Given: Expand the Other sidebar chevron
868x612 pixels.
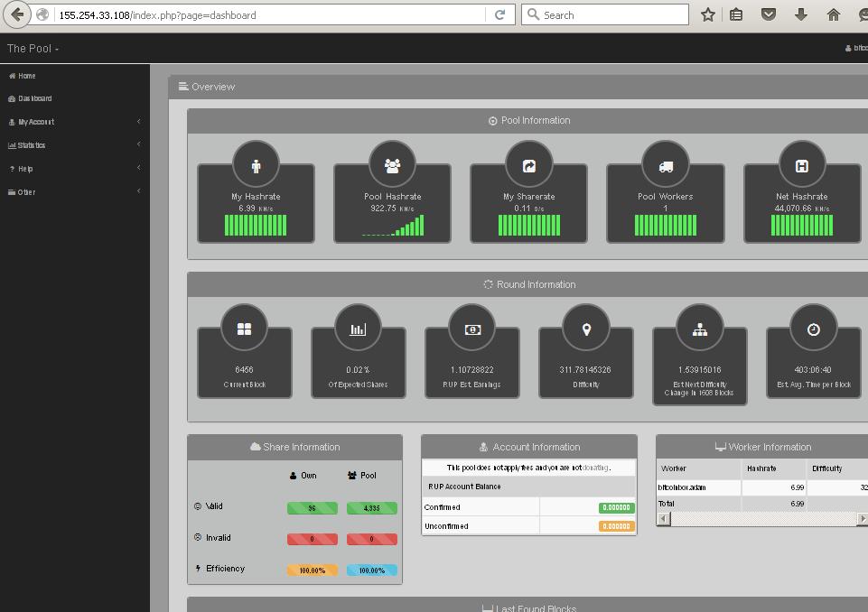Looking at the screenshot, I should 139,190.
